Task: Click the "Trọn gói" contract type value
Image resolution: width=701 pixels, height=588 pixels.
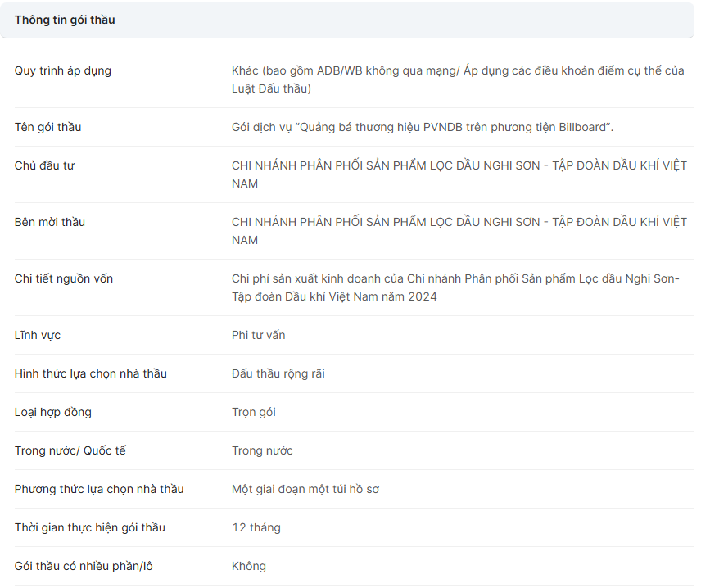Action: (254, 412)
